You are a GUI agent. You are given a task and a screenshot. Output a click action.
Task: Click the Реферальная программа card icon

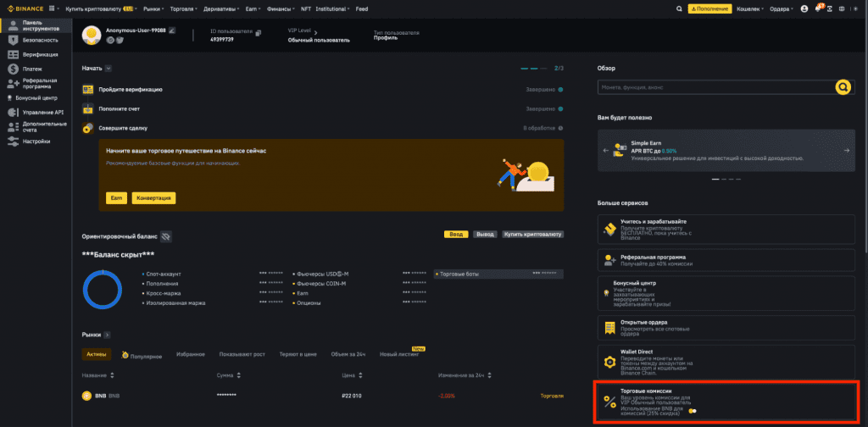tap(610, 260)
